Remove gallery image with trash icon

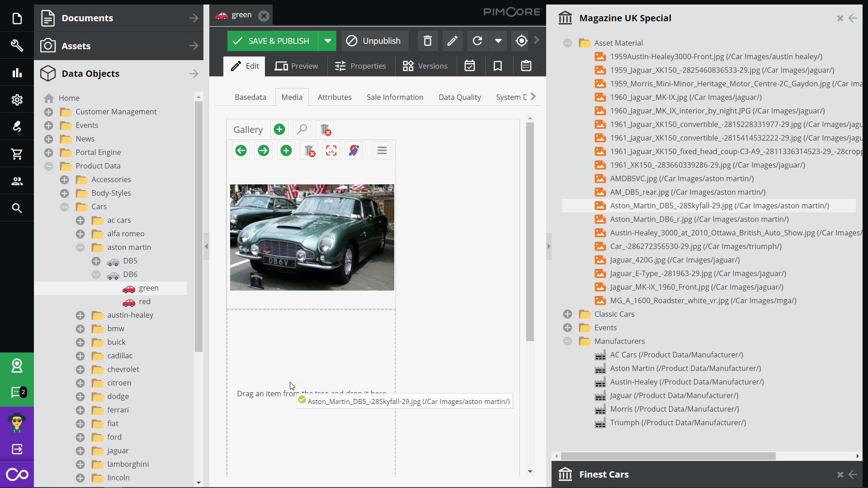309,150
